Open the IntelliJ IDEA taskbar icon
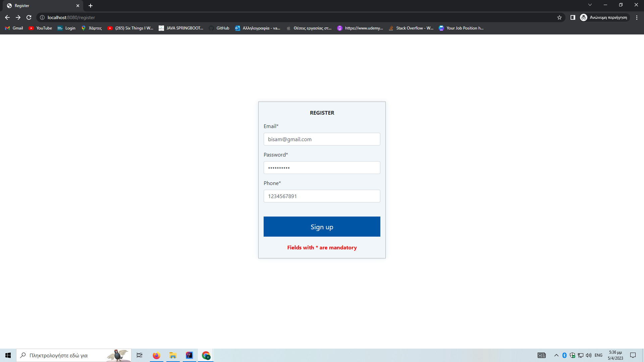Screen dimensions: 644x362 (x=189, y=355)
